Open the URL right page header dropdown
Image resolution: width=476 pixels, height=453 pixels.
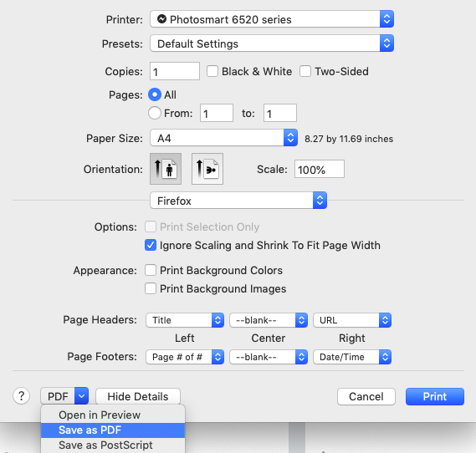tap(352, 320)
